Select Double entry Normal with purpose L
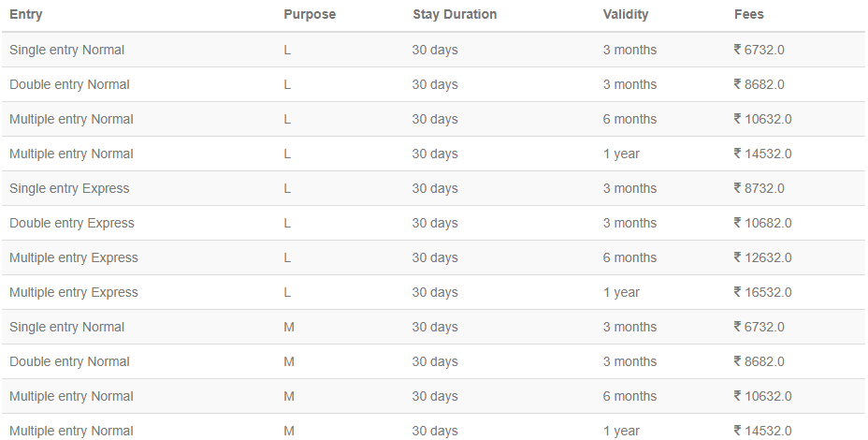Image resolution: width=868 pixels, height=440 pixels. [x=433, y=85]
